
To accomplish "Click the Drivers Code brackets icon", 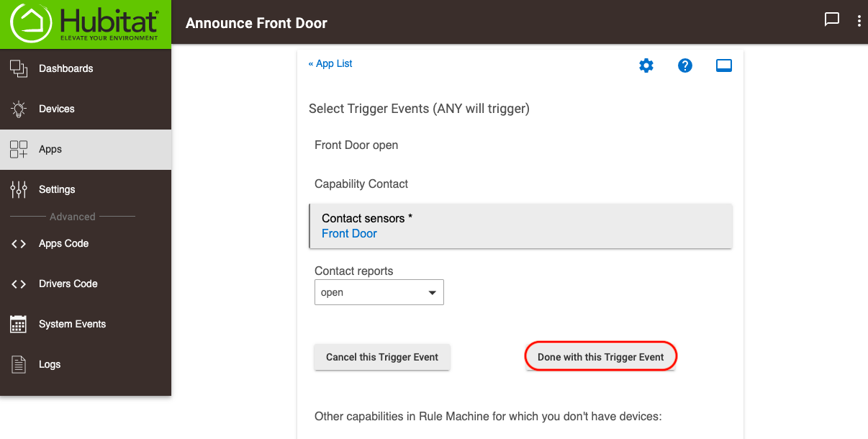I will [x=18, y=284].
